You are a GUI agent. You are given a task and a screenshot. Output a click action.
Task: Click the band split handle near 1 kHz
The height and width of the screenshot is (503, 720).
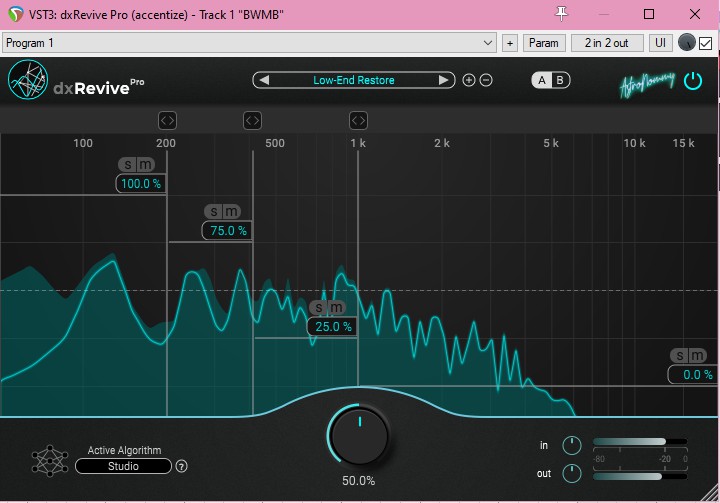pyautogui.click(x=358, y=121)
